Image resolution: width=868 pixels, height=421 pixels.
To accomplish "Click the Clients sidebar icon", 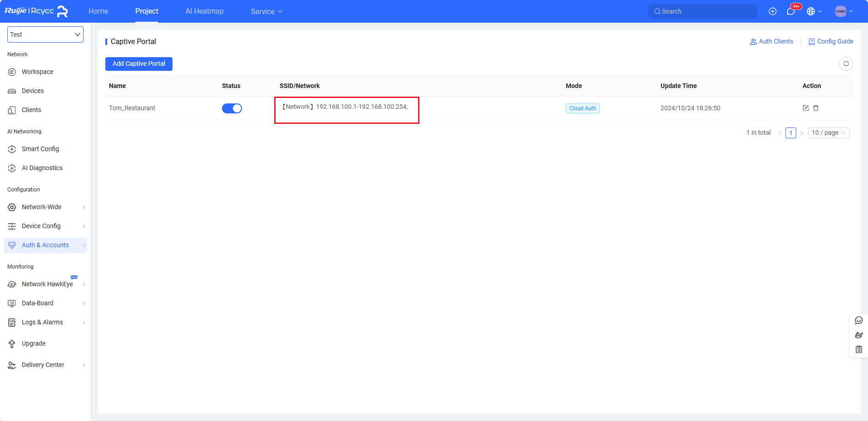I will point(12,110).
